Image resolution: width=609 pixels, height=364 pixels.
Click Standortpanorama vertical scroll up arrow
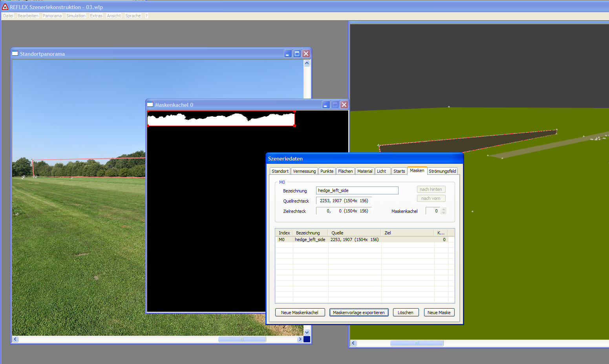(307, 63)
